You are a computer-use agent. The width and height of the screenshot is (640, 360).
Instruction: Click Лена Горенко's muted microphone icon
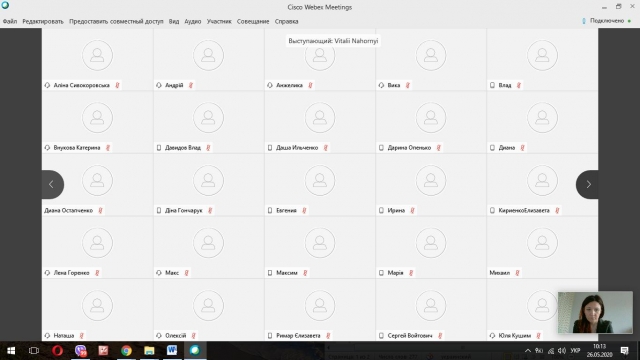coord(97,273)
